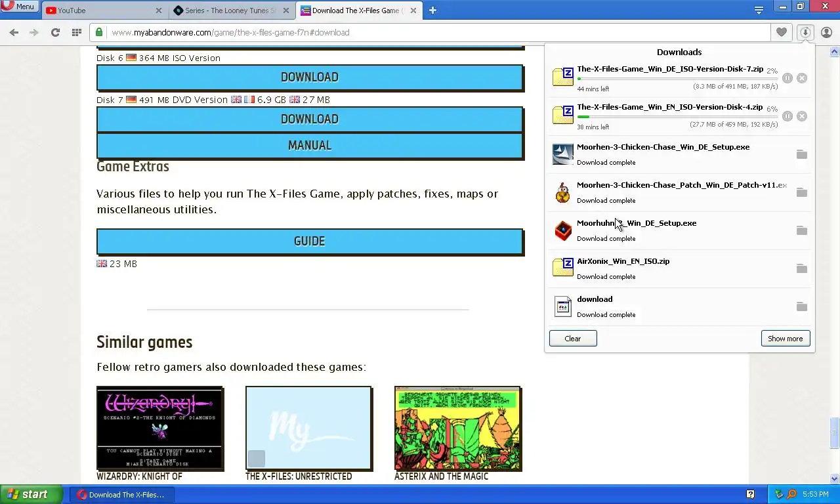
Task: Show Moorhuhn Setup.exe in folder
Action: click(802, 230)
